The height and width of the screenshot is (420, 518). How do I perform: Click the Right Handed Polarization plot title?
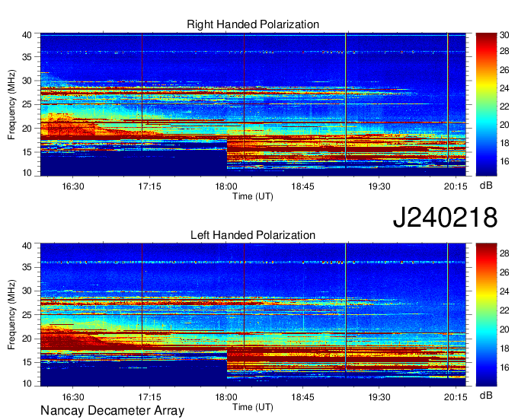pyautogui.click(x=253, y=25)
